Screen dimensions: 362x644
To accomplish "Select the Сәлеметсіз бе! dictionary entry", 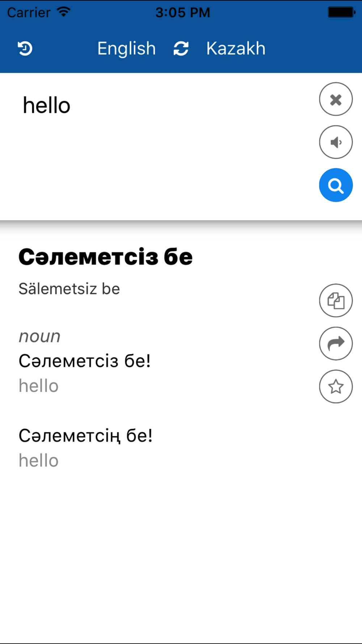I will click(x=85, y=361).
